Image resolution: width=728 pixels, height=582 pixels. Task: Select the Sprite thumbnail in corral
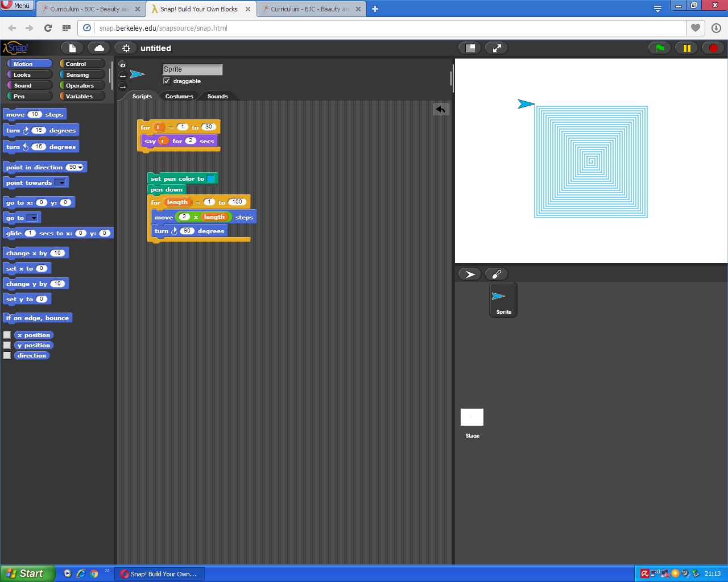click(x=503, y=300)
